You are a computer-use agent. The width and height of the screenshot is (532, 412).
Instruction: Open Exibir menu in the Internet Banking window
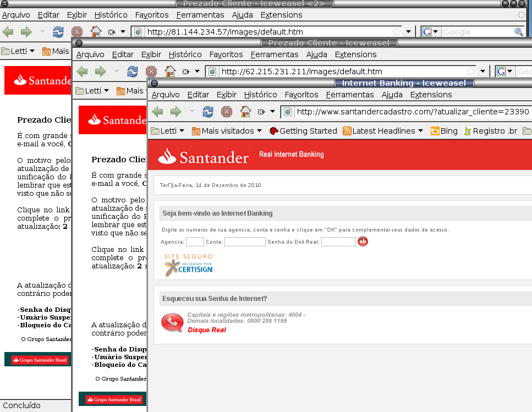(226, 95)
